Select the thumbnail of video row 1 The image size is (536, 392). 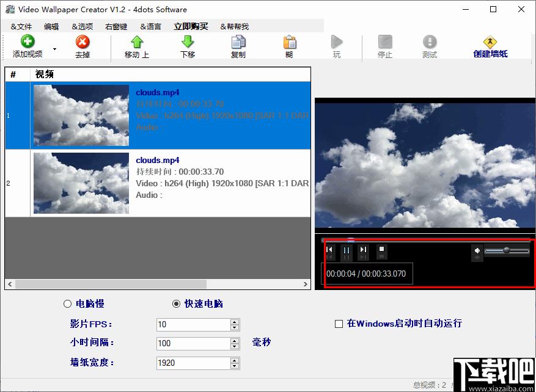tap(81, 115)
